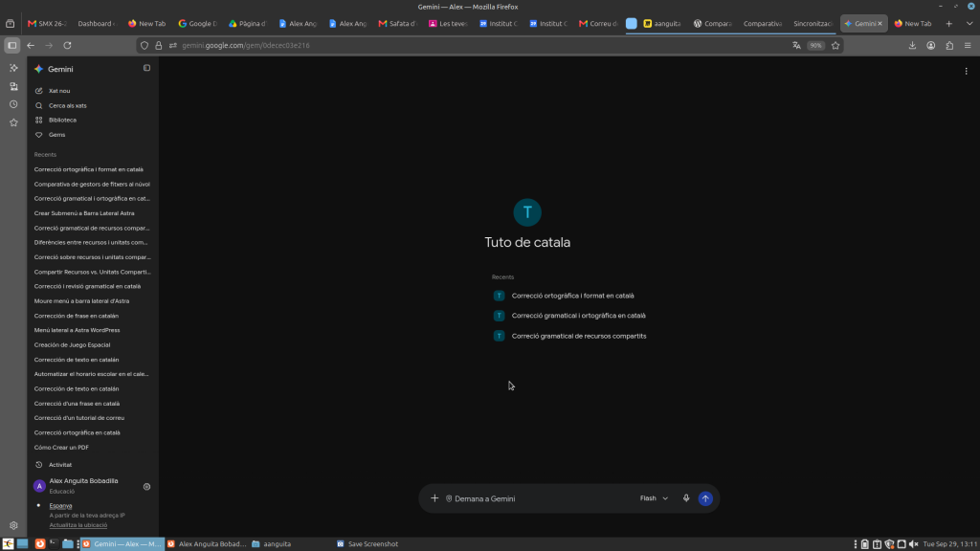
Task: Open the Biblioteca library
Action: tap(62, 120)
